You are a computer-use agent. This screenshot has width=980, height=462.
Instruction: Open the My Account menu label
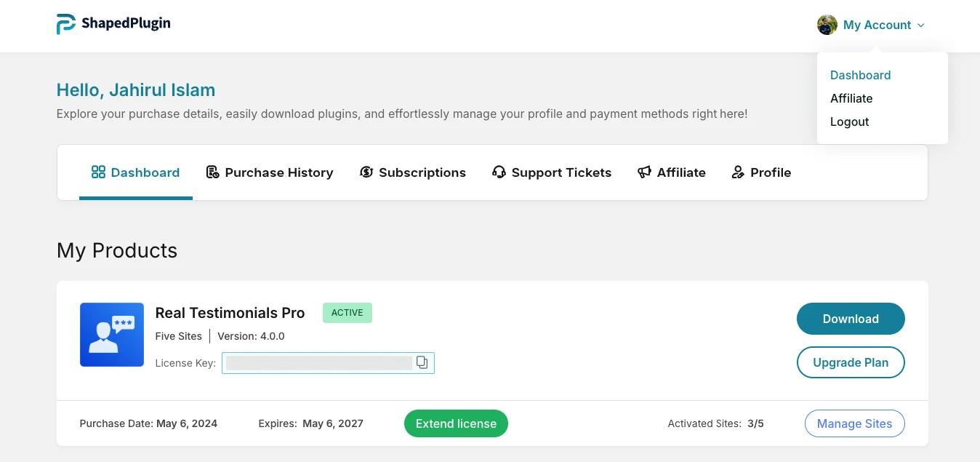coord(877,25)
